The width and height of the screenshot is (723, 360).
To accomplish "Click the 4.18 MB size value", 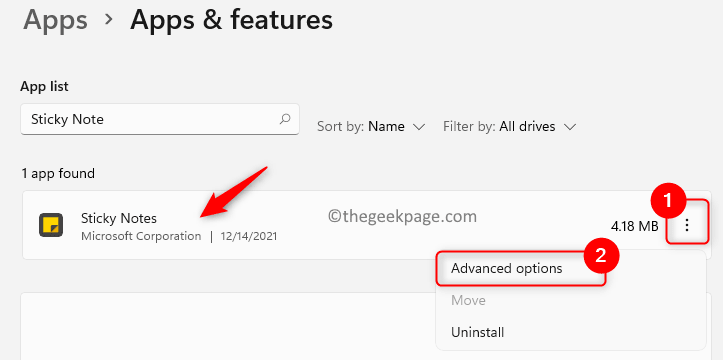I will click(x=634, y=226).
